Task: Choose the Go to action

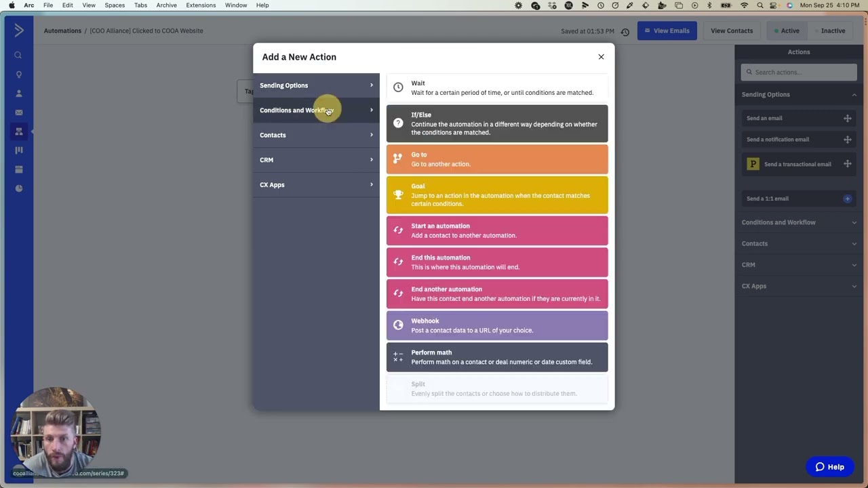Action: pyautogui.click(x=497, y=159)
